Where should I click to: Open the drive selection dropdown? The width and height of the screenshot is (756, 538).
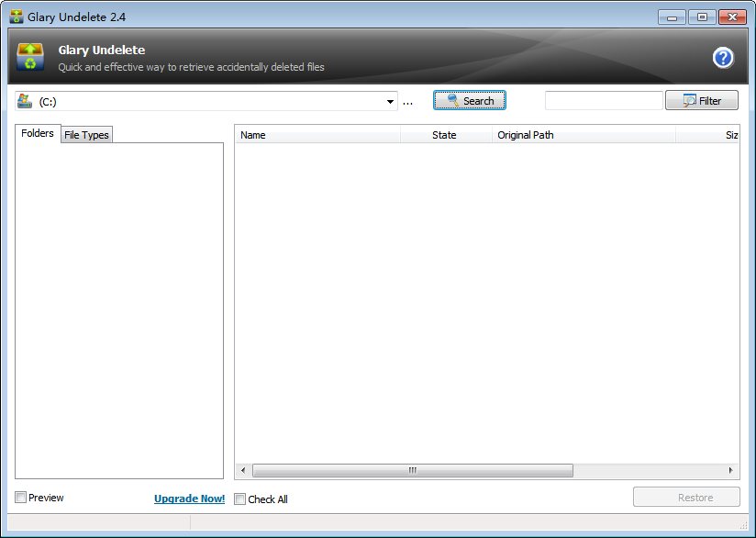click(391, 102)
